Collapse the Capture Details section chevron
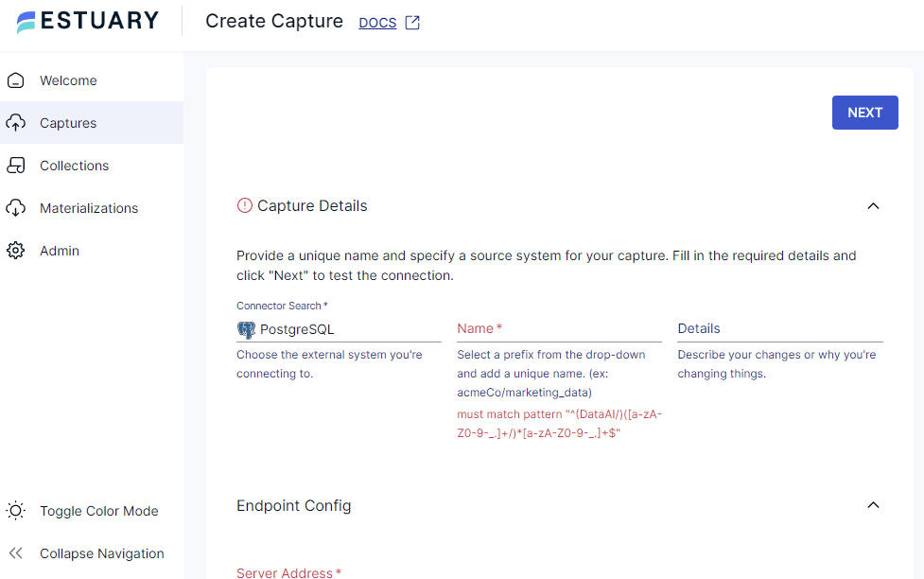The height and width of the screenshot is (579, 924). point(873,205)
